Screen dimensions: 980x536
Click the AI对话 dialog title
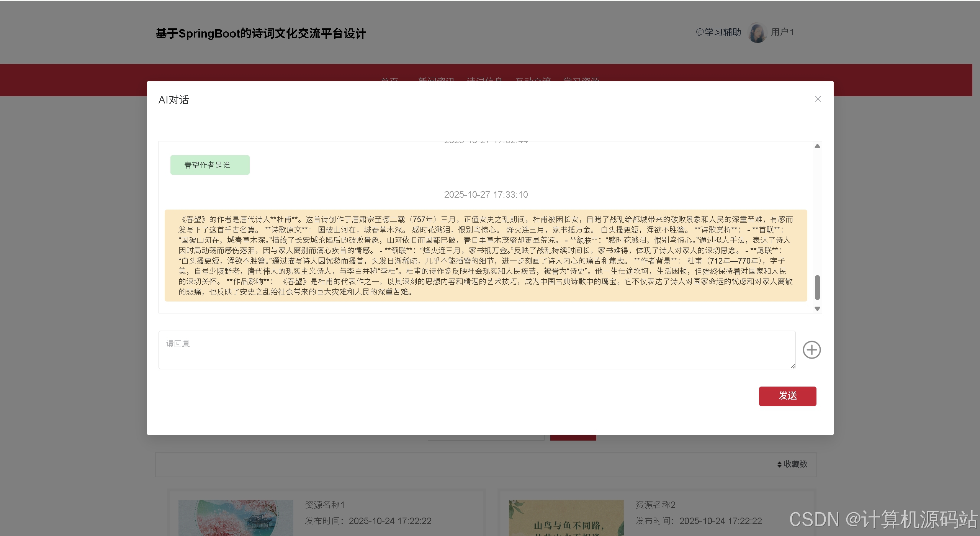coord(173,100)
